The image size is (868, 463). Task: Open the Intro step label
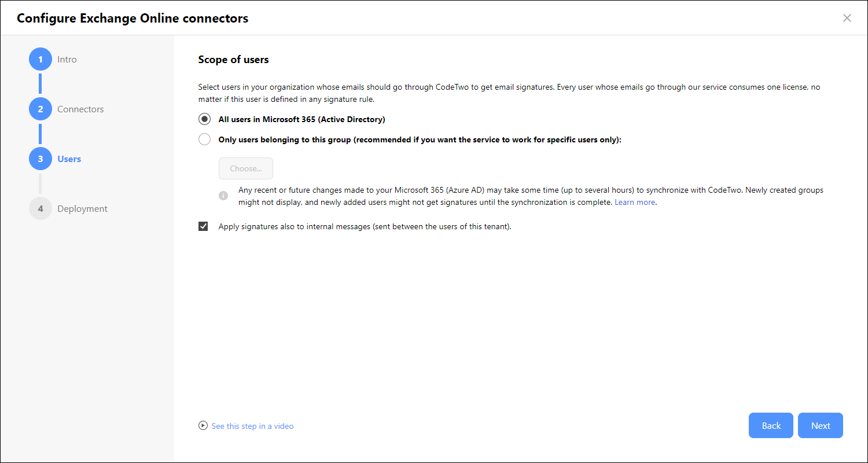pyautogui.click(x=67, y=59)
